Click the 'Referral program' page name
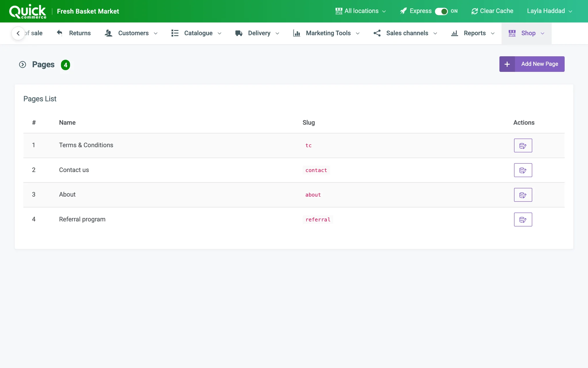This screenshot has height=368, width=588. click(82, 219)
